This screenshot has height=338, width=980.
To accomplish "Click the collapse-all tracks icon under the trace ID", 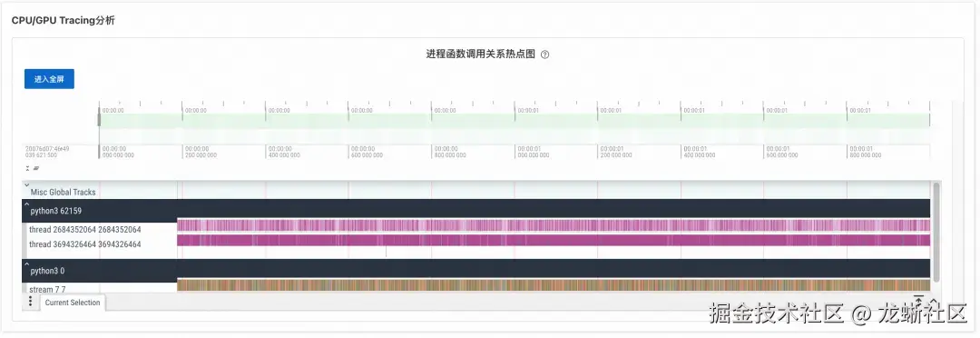I will (27, 168).
